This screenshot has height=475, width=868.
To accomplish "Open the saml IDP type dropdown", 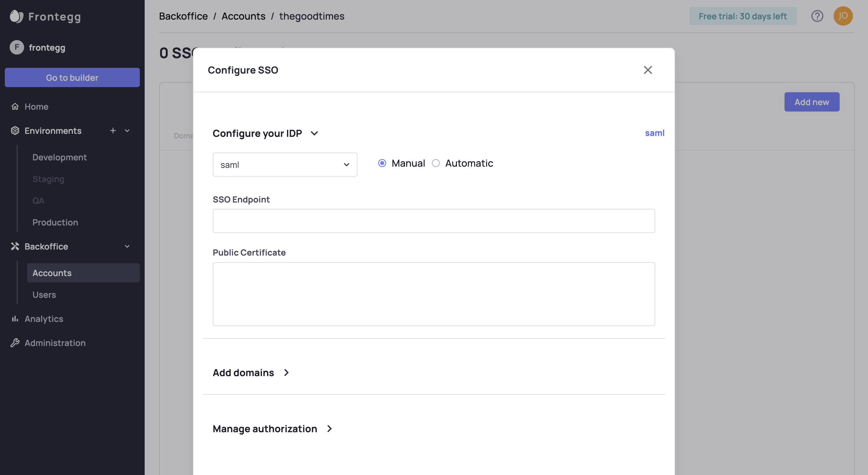I will pyautogui.click(x=285, y=164).
